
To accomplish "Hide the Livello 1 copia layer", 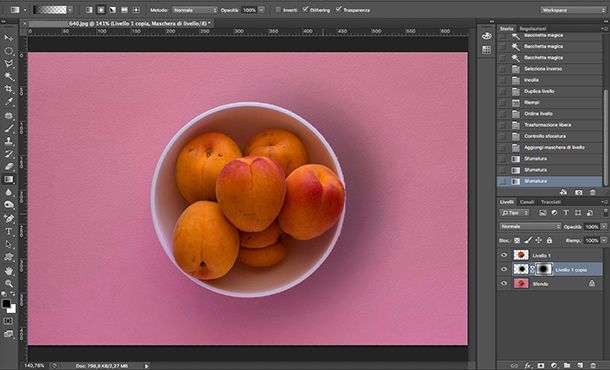I will coord(504,269).
